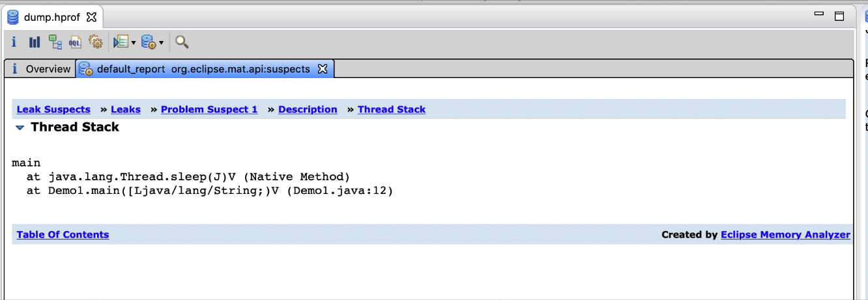Open the Dominator Tree view
Image resolution: width=868 pixels, height=300 pixels.
(55, 42)
